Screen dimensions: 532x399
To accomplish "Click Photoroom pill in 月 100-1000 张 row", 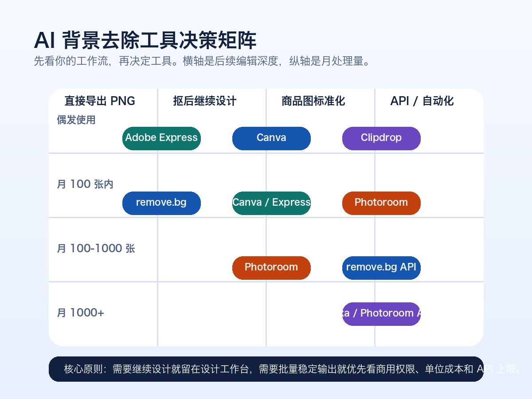I will 271,267.
